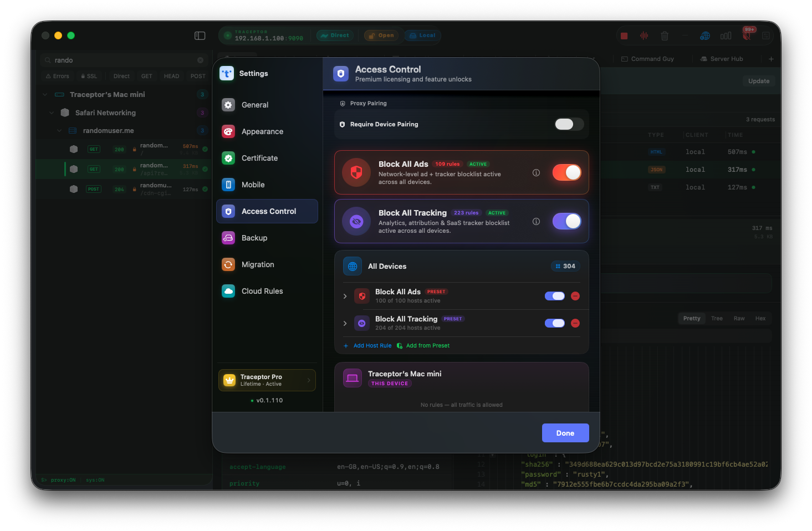Clear sessions with the trash icon

[665, 36]
